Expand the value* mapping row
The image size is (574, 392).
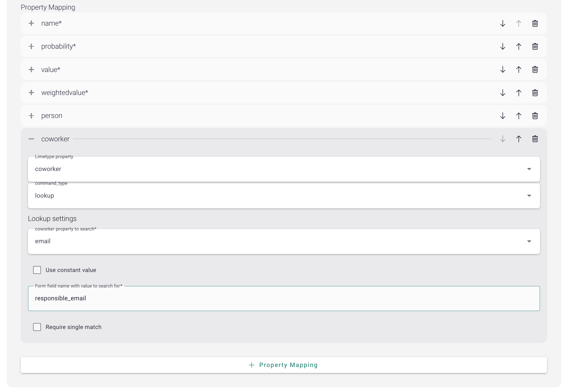coord(31,69)
